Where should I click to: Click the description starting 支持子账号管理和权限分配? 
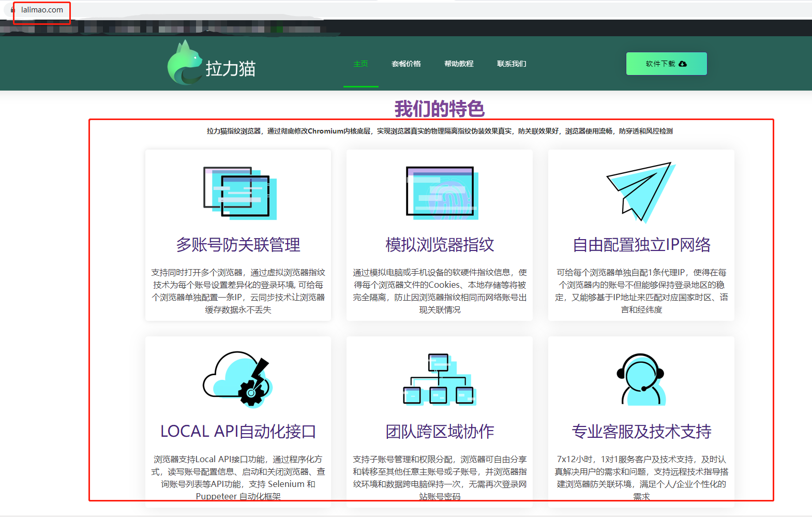(440, 478)
